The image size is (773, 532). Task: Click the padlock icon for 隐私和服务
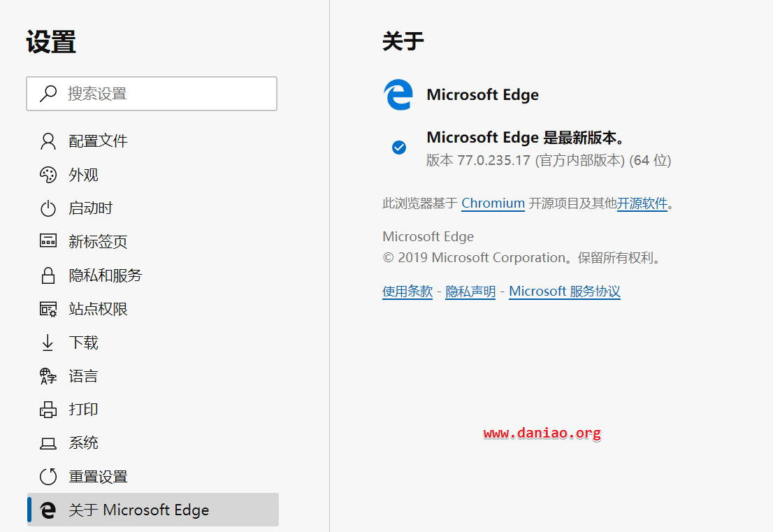(x=48, y=275)
